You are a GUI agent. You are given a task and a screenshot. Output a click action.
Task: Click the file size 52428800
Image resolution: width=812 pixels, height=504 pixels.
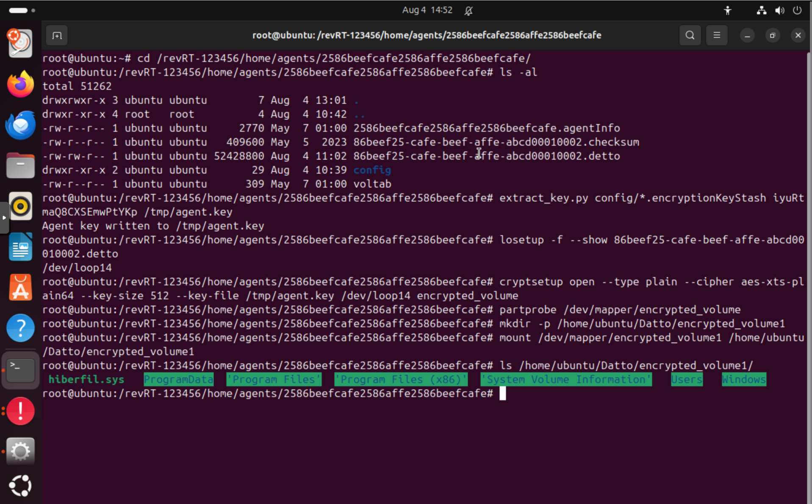click(239, 156)
